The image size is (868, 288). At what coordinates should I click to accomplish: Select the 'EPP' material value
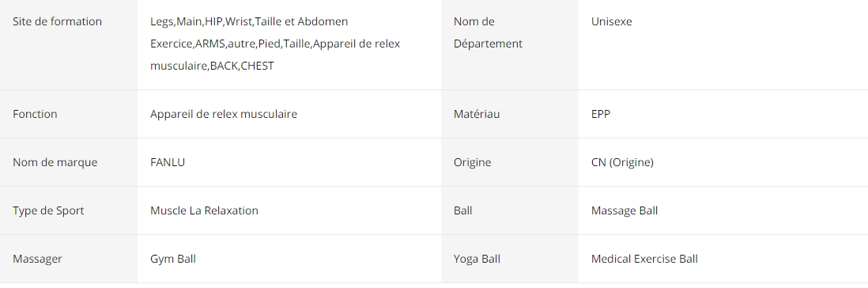click(x=601, y=114)
